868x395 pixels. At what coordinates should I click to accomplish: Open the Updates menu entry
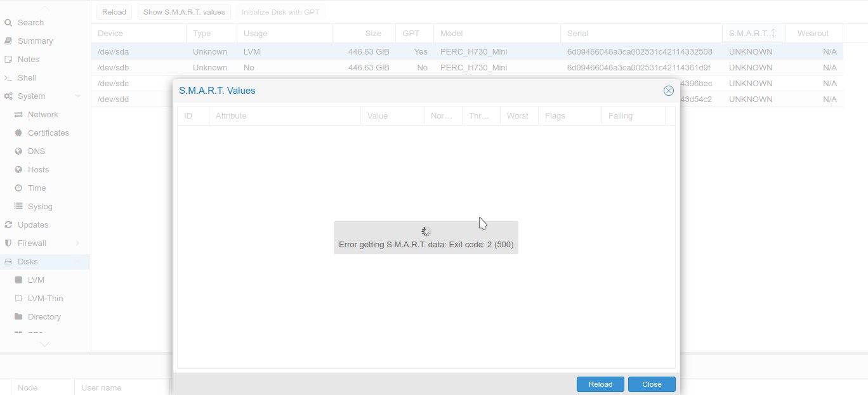(x=33, y=225)
